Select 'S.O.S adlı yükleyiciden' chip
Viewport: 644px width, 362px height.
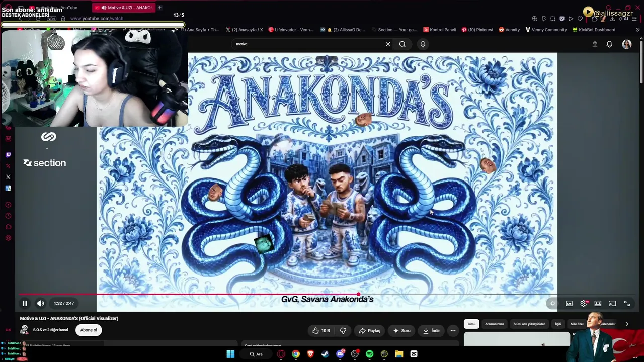[x=529, y=324]
